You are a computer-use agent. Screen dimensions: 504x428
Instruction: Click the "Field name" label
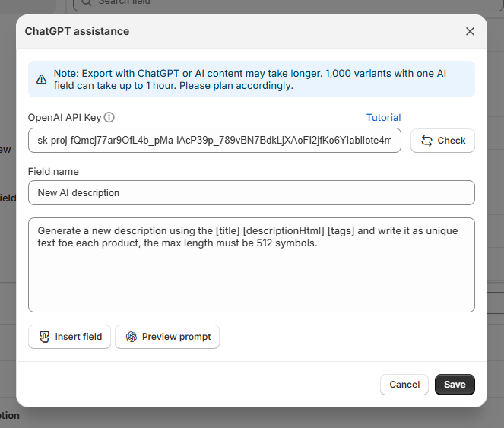(53, 171)
